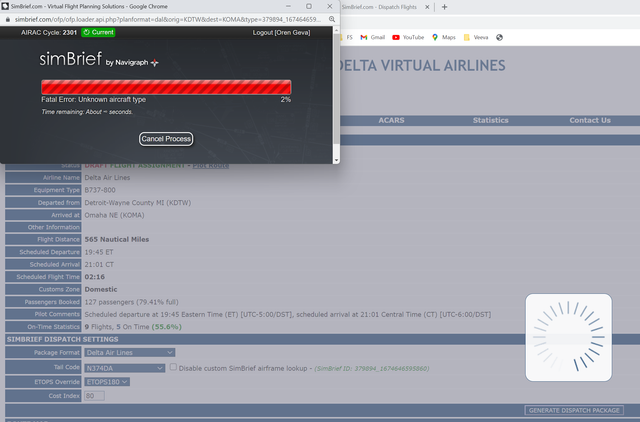Click the On-Time percentage (55.6%) text

click(167, 327)
